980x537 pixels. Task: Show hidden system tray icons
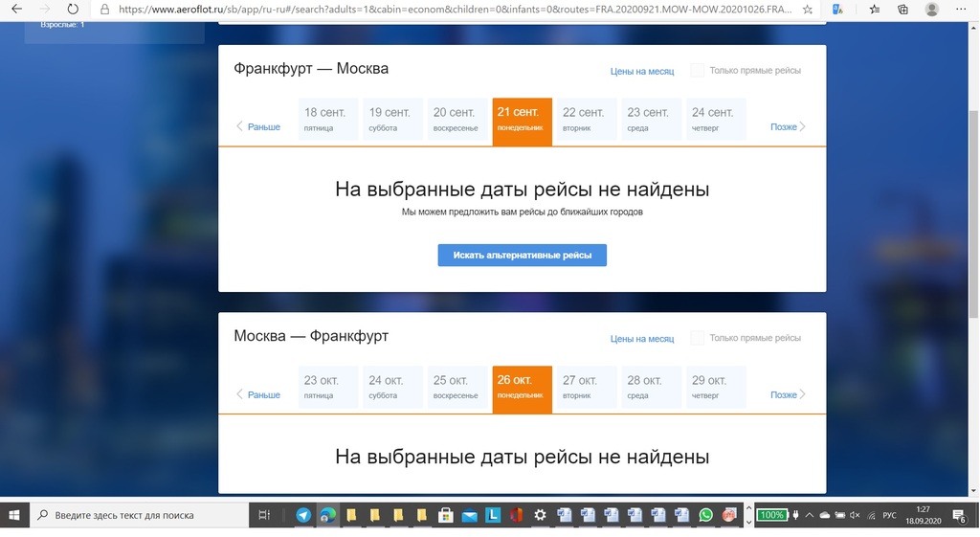pos(810,515)
